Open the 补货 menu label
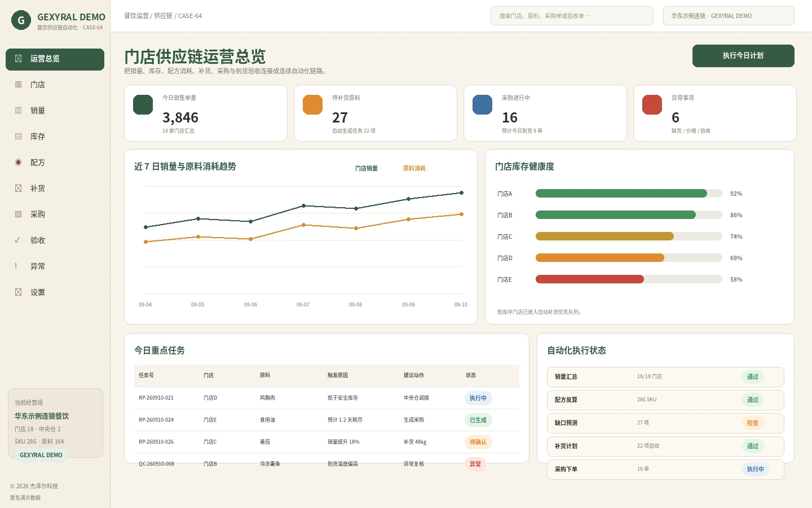The image size is (812, 508). [38, 189]
